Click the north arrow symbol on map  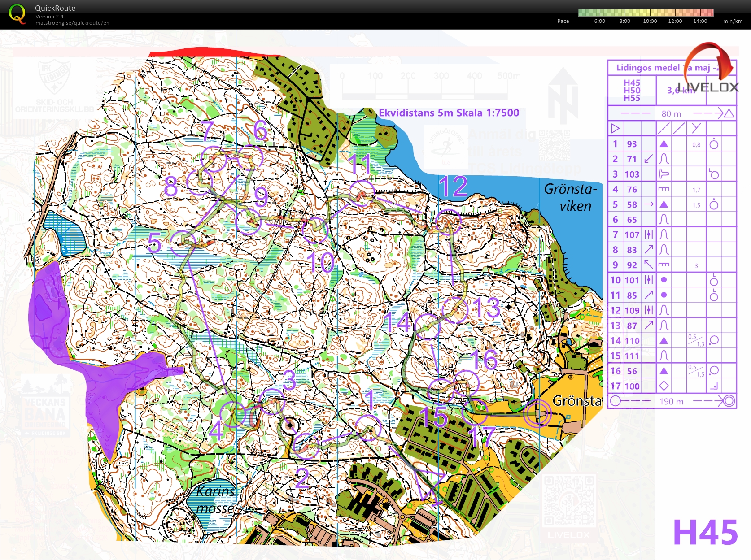563,96
